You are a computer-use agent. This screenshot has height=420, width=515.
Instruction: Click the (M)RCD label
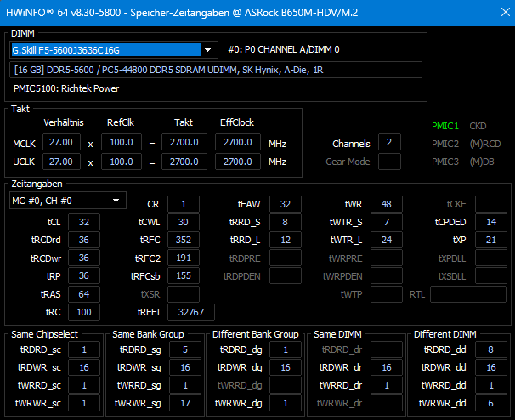(x=484, y=144)
